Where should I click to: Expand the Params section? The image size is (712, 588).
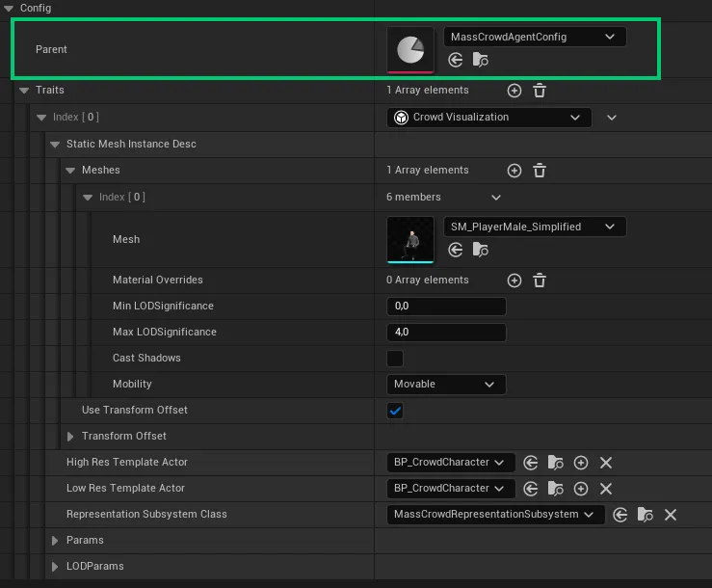[55, 541]
